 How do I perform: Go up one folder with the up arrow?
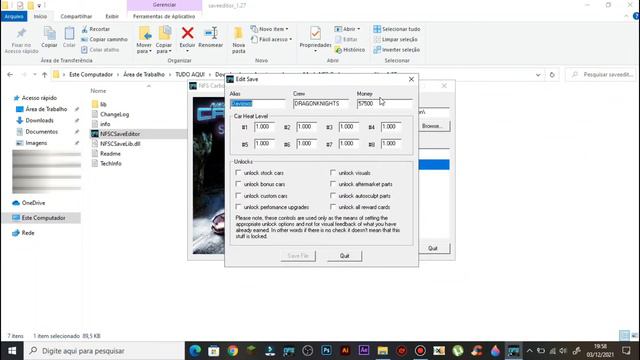(x=44, y=75)
